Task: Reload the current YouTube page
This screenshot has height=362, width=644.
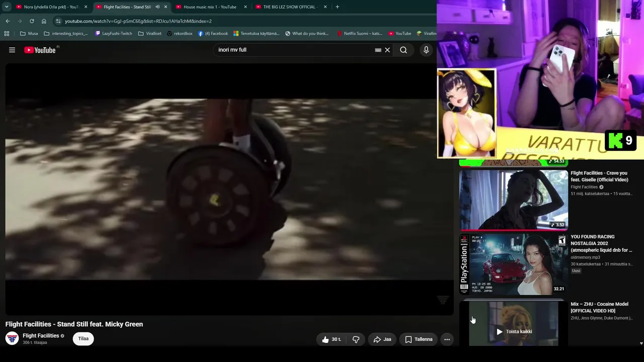Action: pos(32,21)
